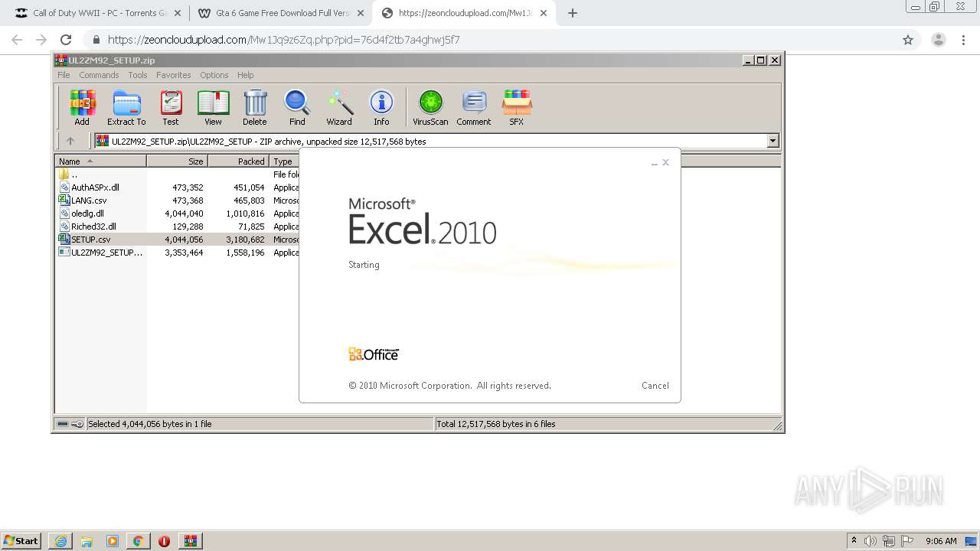Switch to the zeoncloudupload.com tab
This screenshot has height=551, width=980.
pyautogui.click(x=465, y=13)
